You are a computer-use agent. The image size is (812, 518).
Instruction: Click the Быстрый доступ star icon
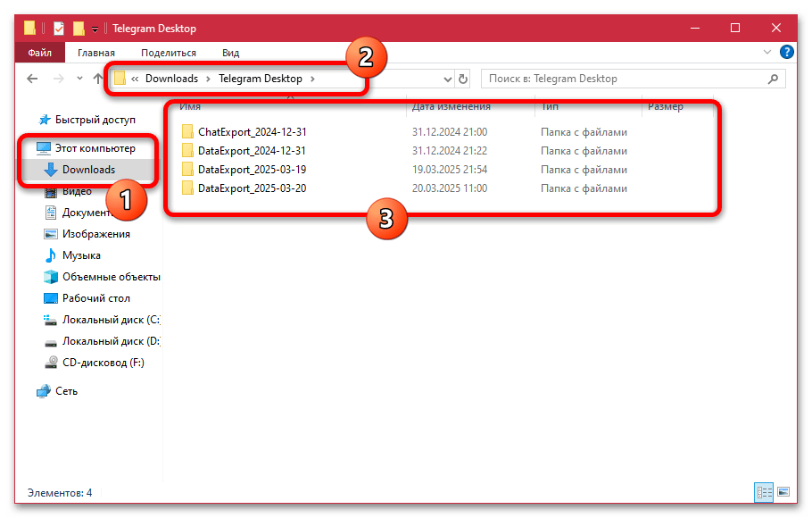click(x=45, y=120)
